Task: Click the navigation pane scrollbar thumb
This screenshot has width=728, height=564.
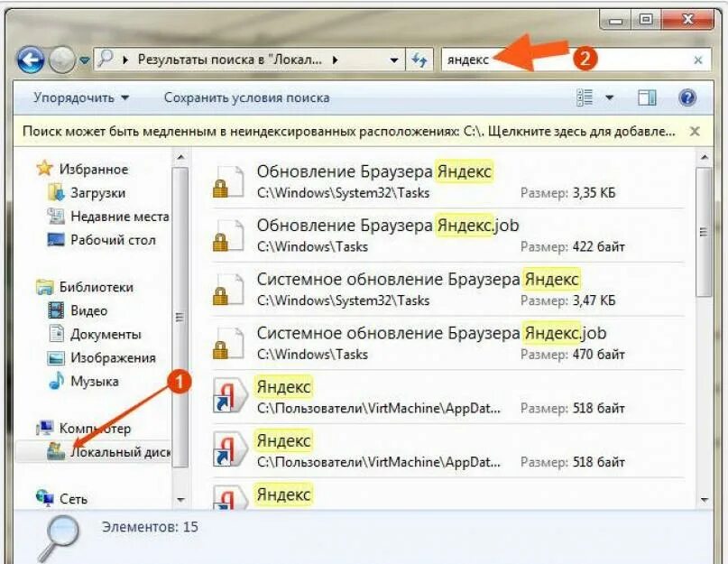Action: [180, 317]
